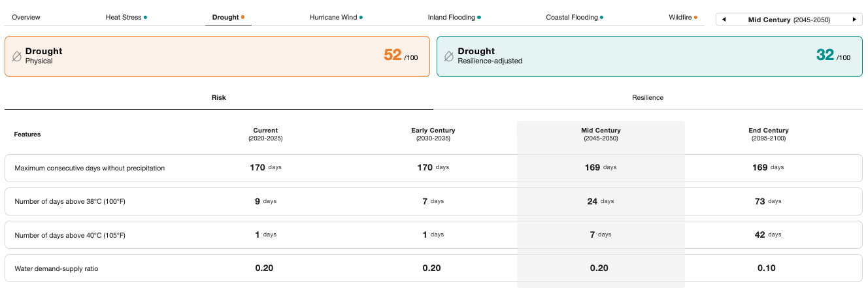This screenshot has width=868, height=288.
Task: Switch to the Resilience sub-tab
Action: (648, 97)
